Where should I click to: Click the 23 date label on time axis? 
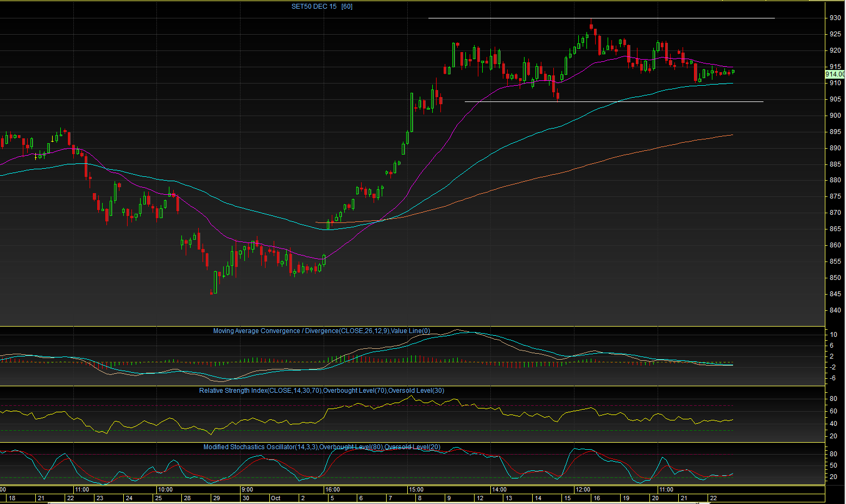coord(99,498)
